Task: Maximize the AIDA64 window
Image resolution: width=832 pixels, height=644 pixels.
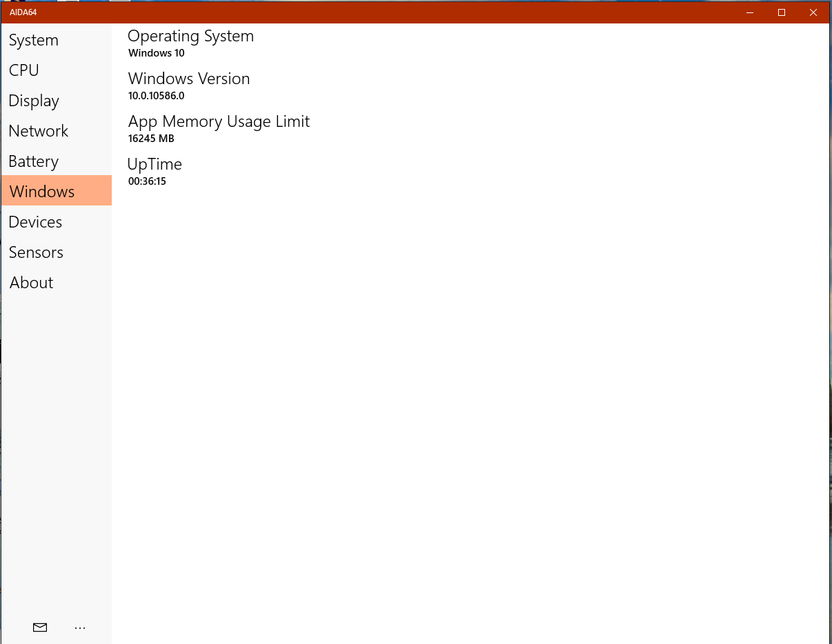Action: (x=782, y=12)
